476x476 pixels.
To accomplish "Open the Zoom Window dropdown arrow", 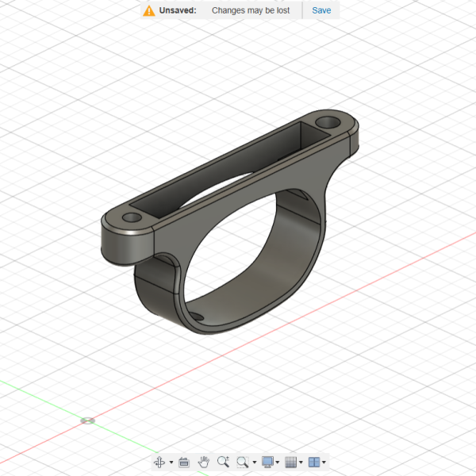I will point(254,463).
